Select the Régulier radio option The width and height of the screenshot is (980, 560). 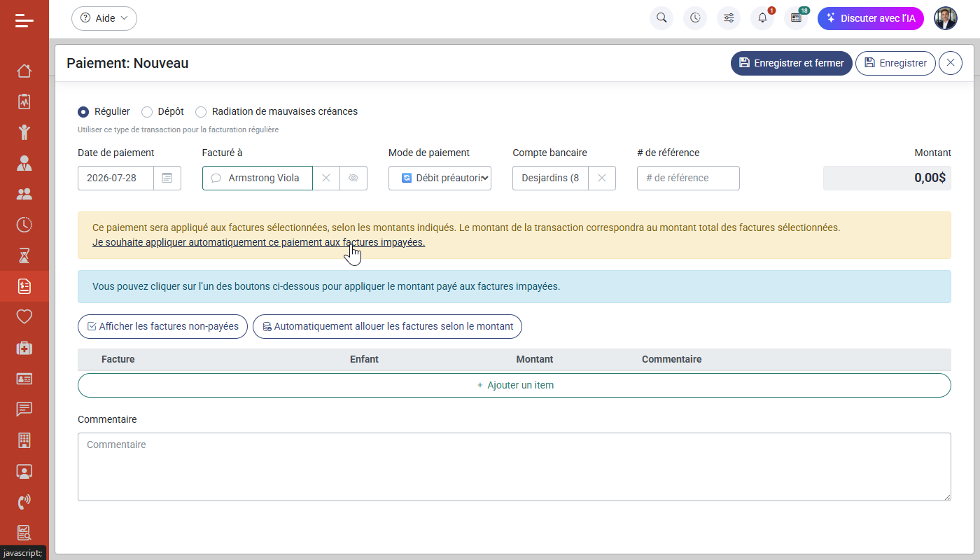[83, 111]
